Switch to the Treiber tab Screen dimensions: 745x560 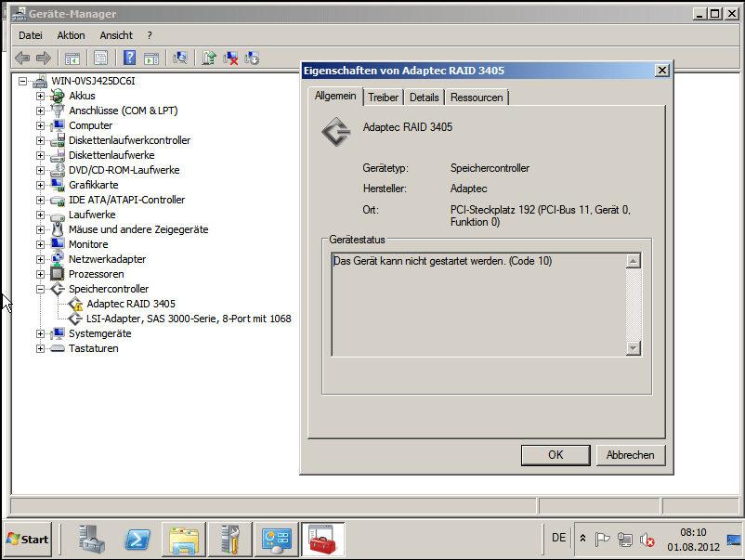point(383,98)
